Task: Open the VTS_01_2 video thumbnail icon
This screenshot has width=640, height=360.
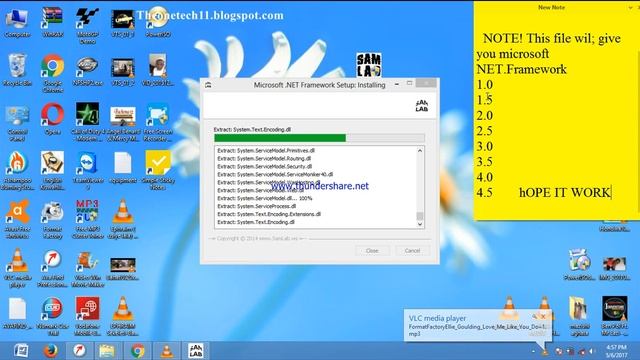Action: click(122, 70)
